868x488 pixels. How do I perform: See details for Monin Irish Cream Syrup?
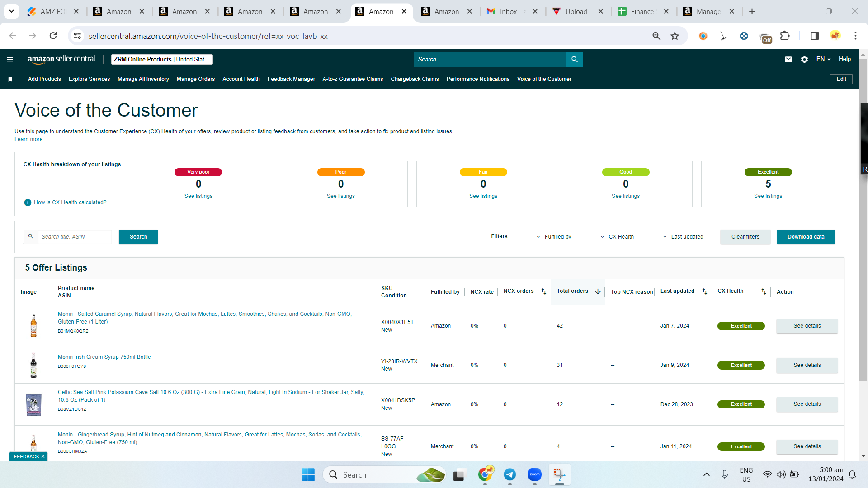(x=807, y=365)
